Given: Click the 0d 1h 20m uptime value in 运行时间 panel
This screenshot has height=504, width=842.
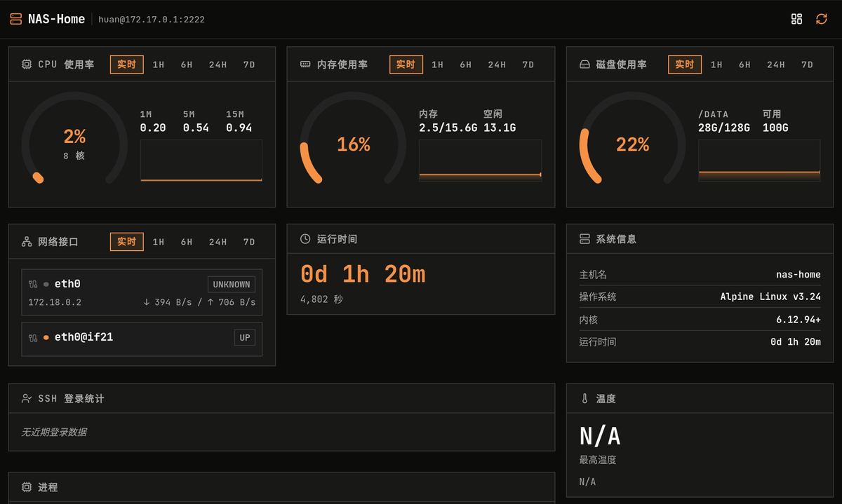Looking at the screenshot, I should click(363, 274).
